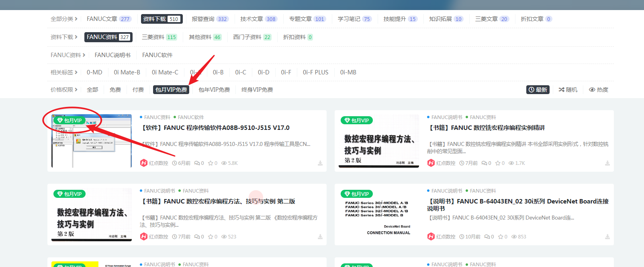The image size is (644, 267).
Task: Select the FANUC文章 category filter
Action: pyautogui.click(x=109, y=19)
